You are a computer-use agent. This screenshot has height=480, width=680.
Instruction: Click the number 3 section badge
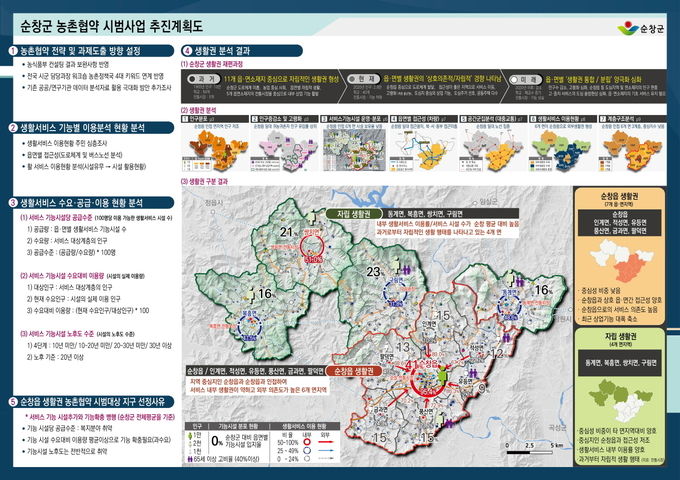(x=12, y=202)
